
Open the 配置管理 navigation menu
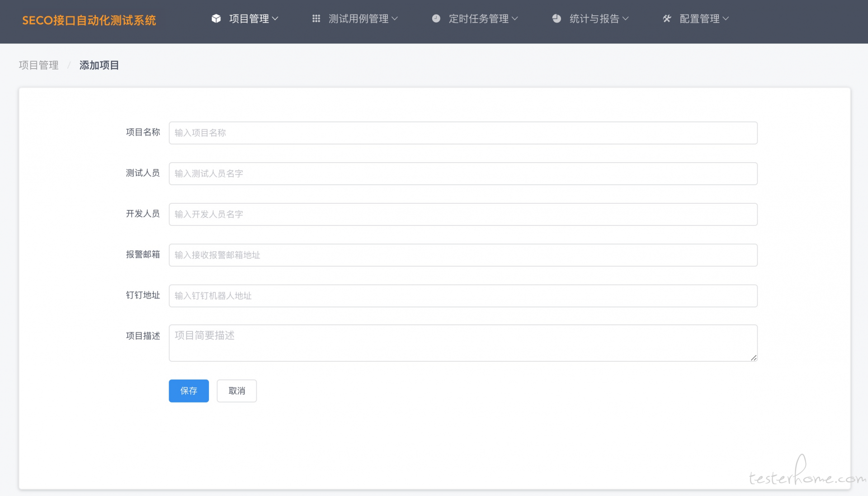coord(696,19)
